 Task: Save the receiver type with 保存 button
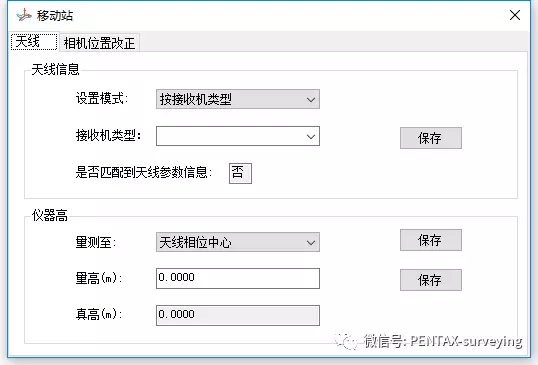pos(431,138)
